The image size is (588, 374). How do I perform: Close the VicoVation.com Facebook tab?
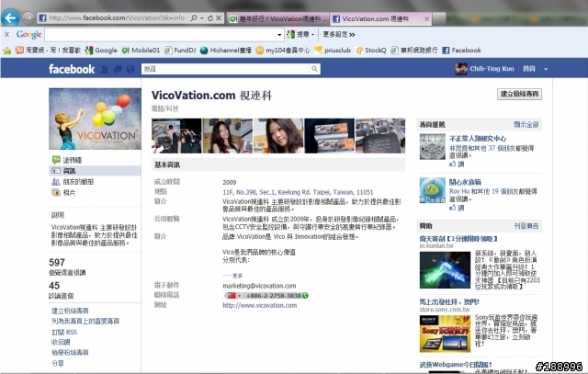426,18
